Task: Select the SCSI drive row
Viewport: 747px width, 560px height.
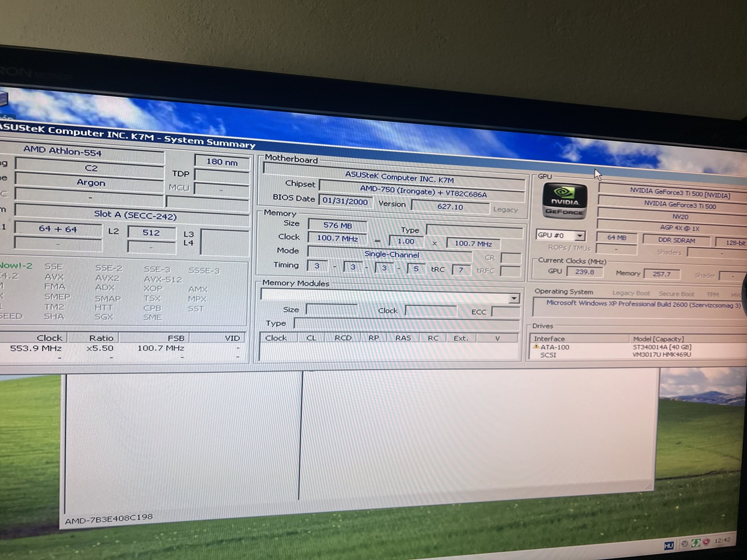Action: pyautogui.click(x=638, y=355)
